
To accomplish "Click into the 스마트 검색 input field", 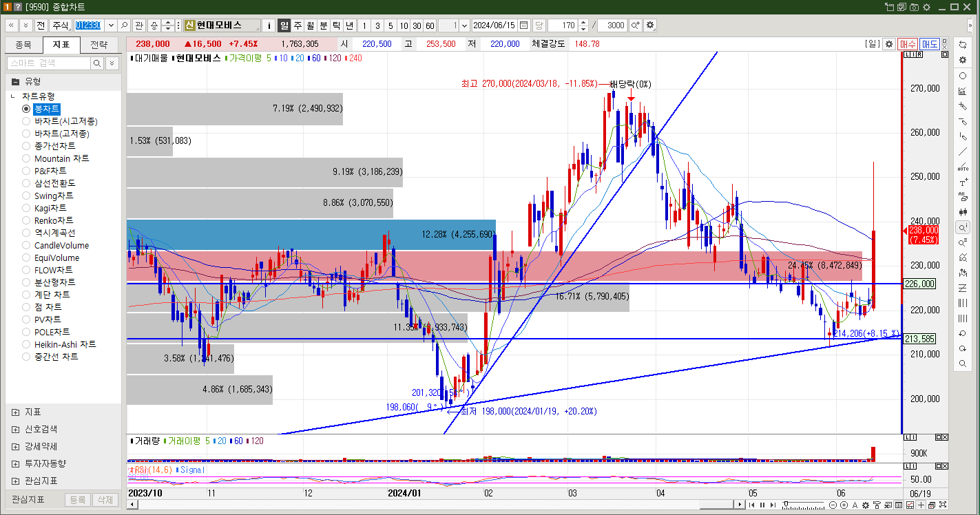I will click(x=49, y=63).
